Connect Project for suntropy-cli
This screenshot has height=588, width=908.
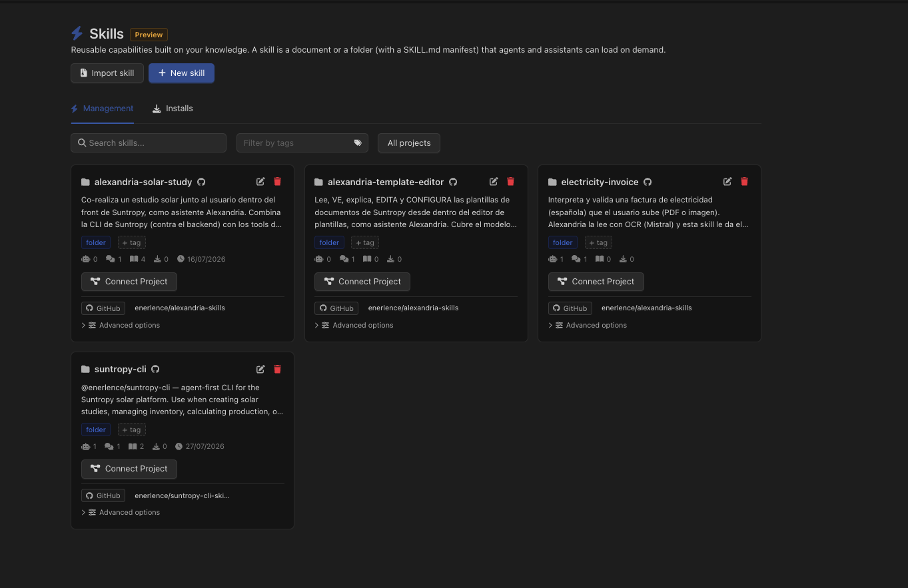(129, 469)
